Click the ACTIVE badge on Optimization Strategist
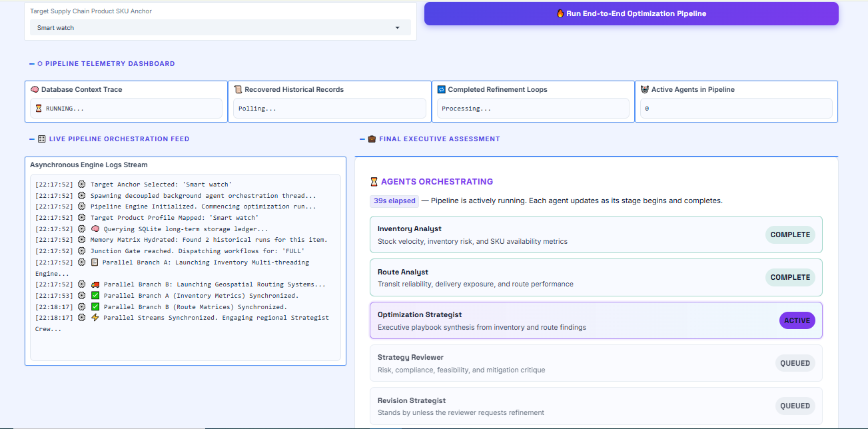 tap(797, 320)
